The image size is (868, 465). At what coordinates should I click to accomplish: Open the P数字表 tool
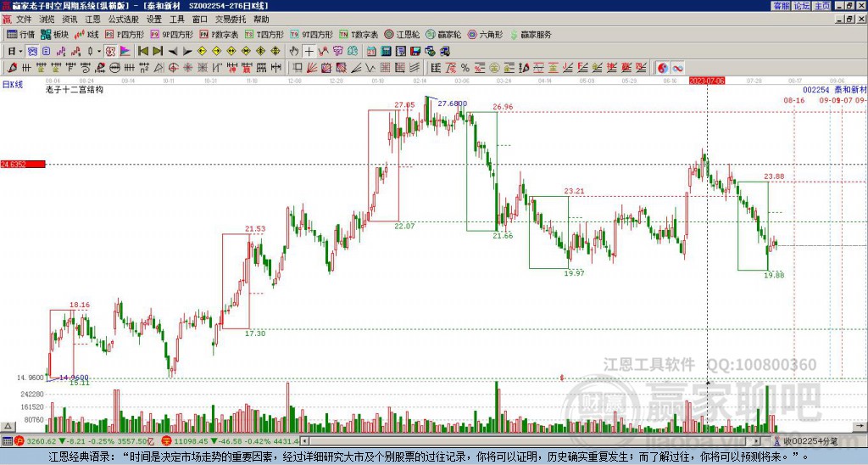[x=219, y=34]
